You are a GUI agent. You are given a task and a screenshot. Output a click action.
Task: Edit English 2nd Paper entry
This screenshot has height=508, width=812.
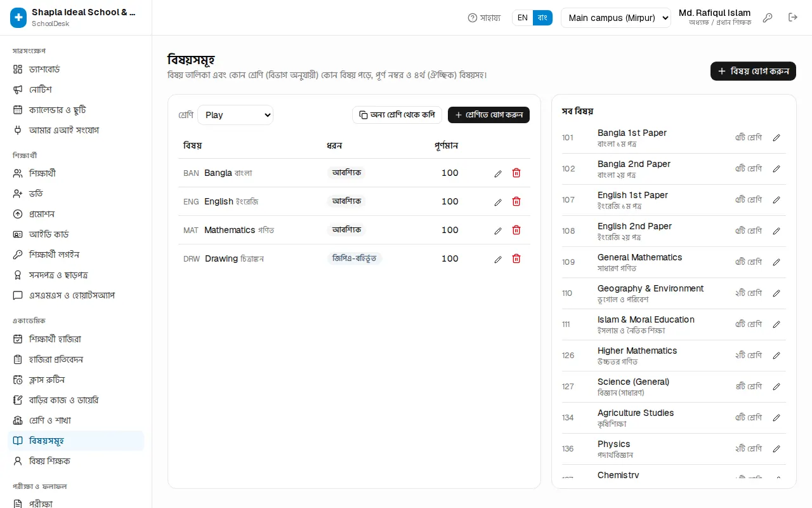[x=776, y=231]
